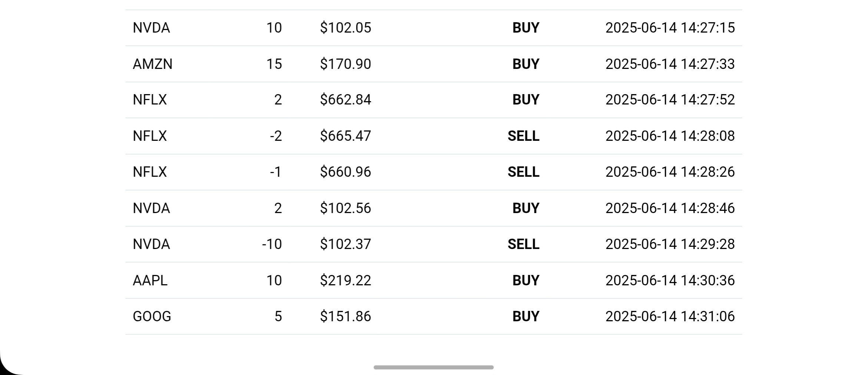The image size is (868, 375).
Task: Select the $170.90 price cell
Action: coord(345,64)
